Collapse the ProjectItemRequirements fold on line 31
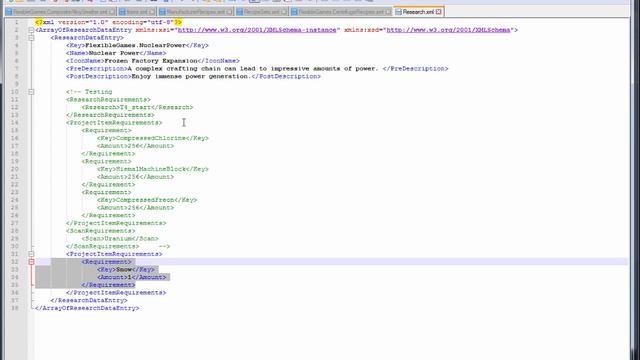Screen dimensions: 640x360 tap(31, 254)
